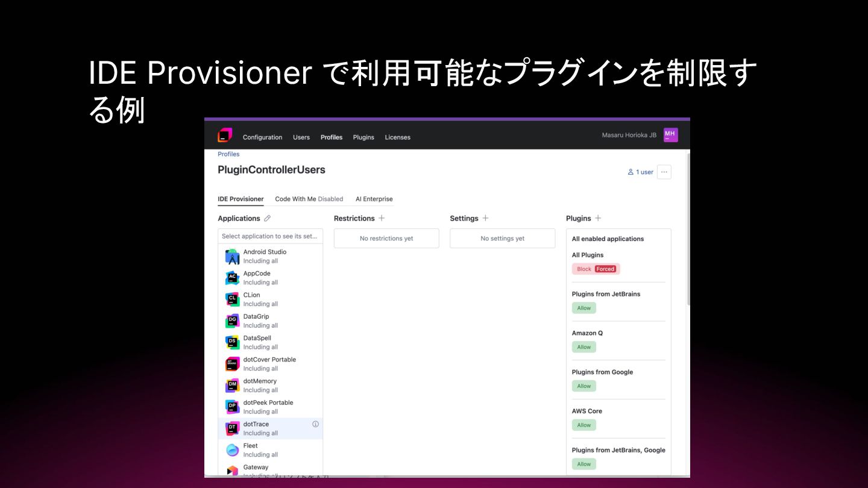
Task: Click the Select application search field
Action: coord(270,236)
